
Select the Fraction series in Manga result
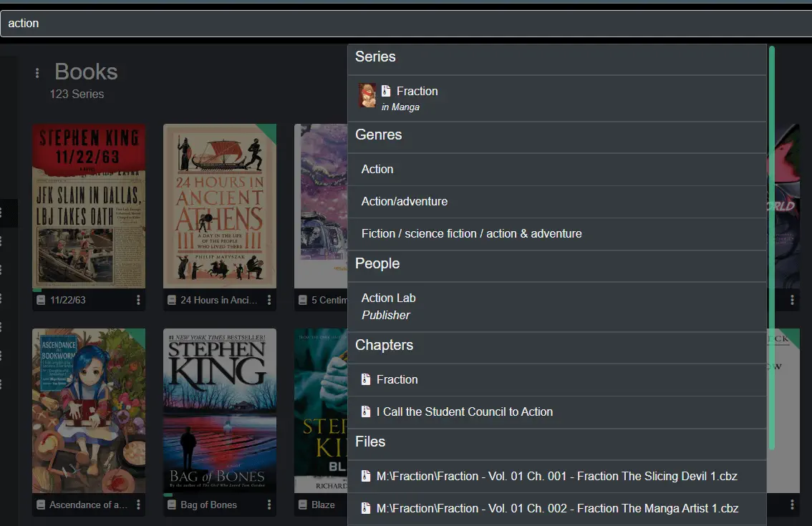(x=417, y=92)
